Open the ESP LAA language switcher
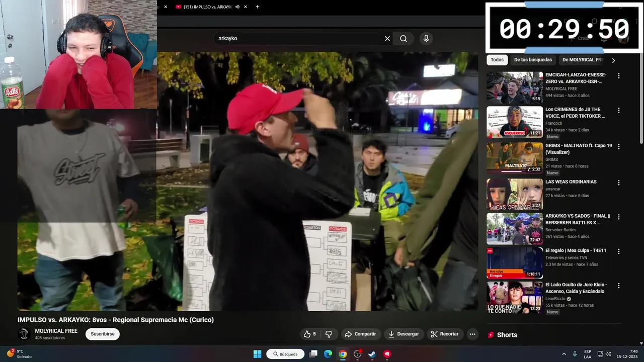 pos(588,354)
